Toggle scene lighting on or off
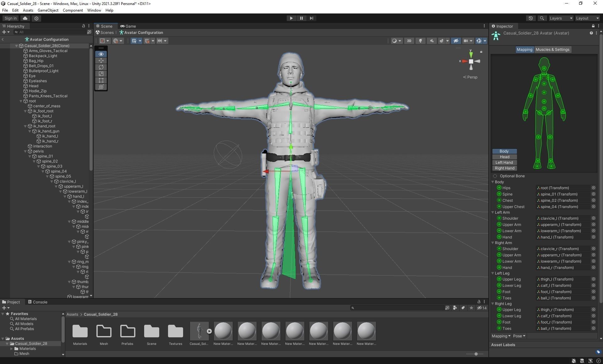This screenshot has width=603, height=364. tap(420, 41)
